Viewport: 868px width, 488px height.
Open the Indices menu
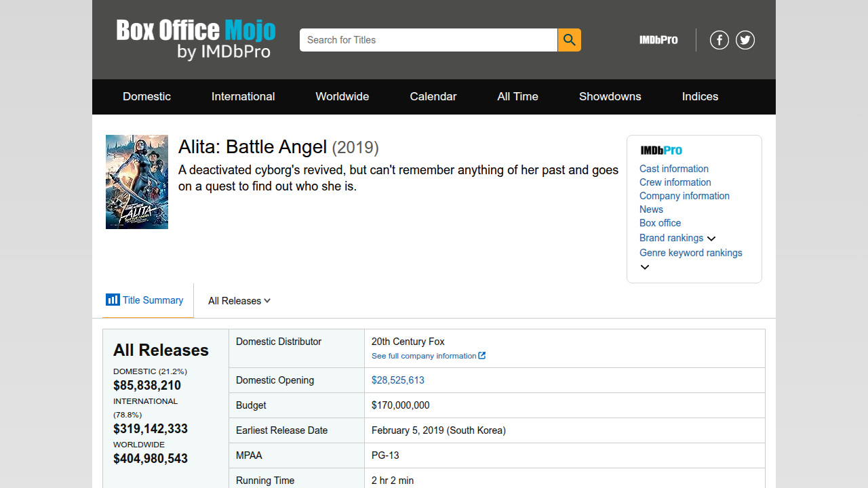(700, 96)
